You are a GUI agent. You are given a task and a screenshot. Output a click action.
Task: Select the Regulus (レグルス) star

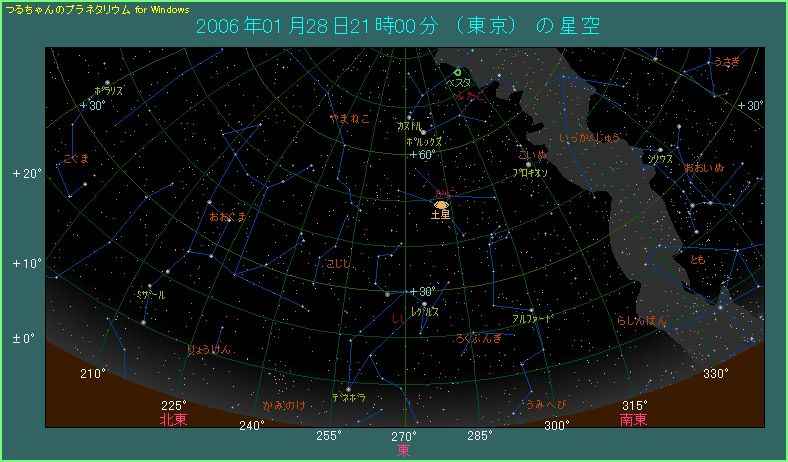[424, 303]
